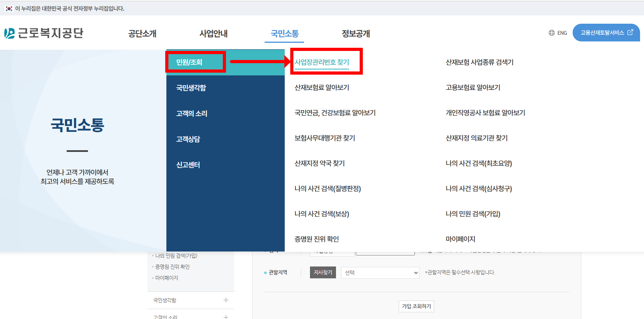Open the 관할지역 선택 dropdown
The image size is (644, 319).
click(380, 273)
